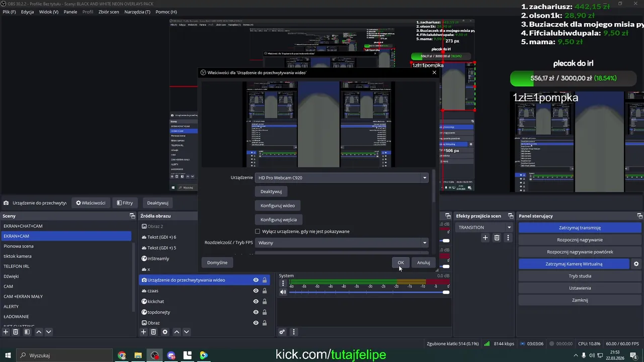Viewport: 644px width, 362px height.
Task: Close the Właściwości dialog with X
Action: [434, 72]
